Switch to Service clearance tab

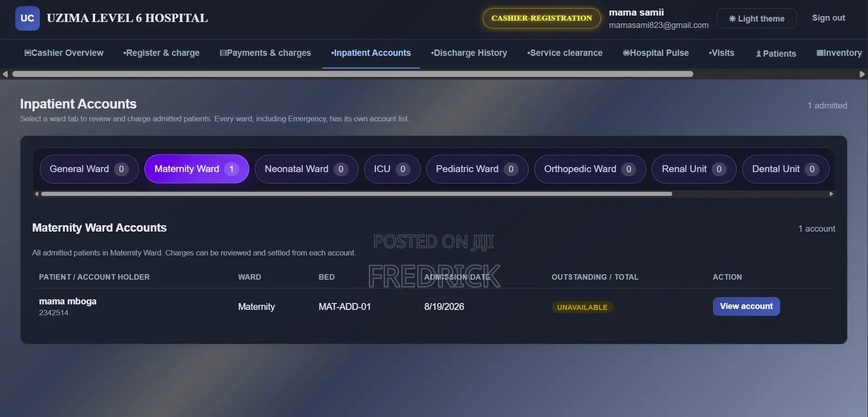[565, 53]
